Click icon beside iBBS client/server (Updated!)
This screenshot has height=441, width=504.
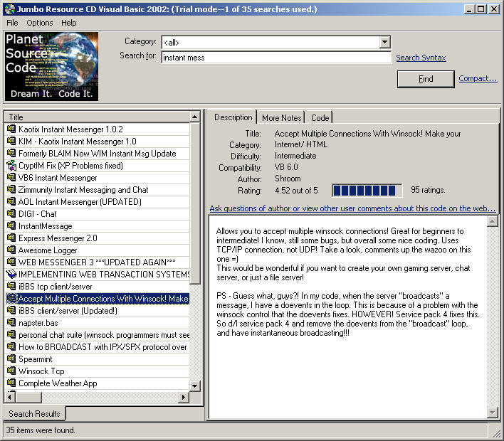click(x=11, y=311)
